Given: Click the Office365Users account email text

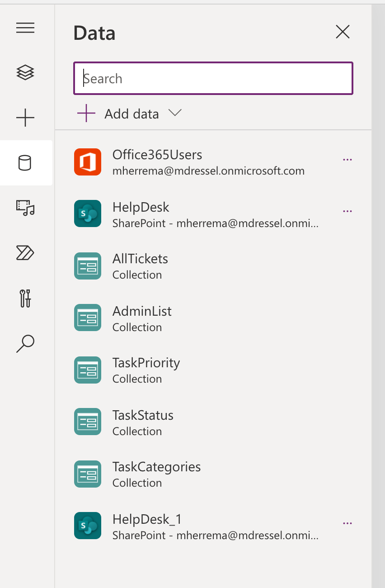Looking at the screenshot, I should pyautogui.click(x=208, y=171).
